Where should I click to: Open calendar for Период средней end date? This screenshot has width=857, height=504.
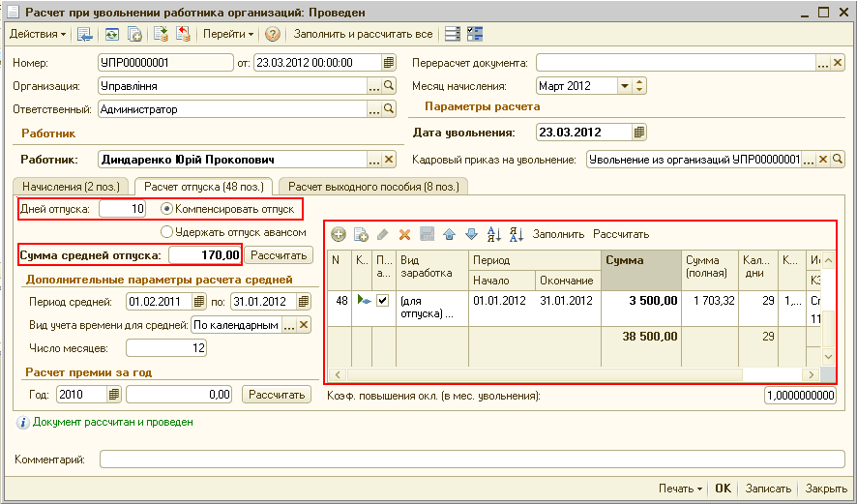tap(304, 301)
